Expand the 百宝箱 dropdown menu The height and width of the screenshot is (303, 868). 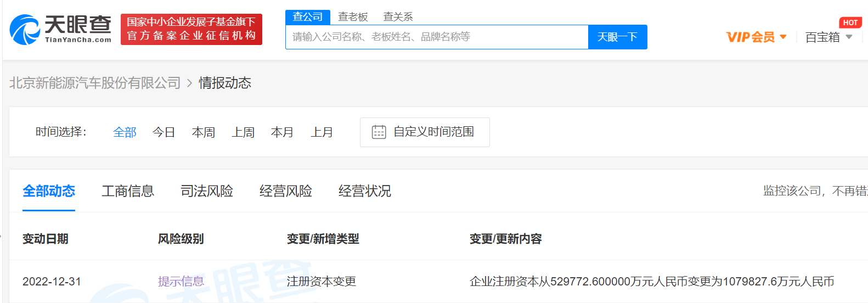[x=829, y=37]
